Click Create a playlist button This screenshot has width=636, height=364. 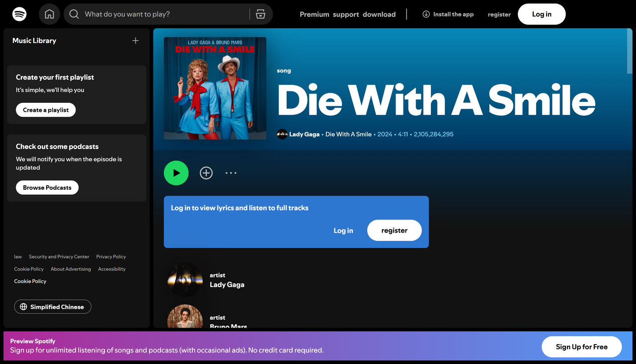pyautogui.click(x=46, y=110)
